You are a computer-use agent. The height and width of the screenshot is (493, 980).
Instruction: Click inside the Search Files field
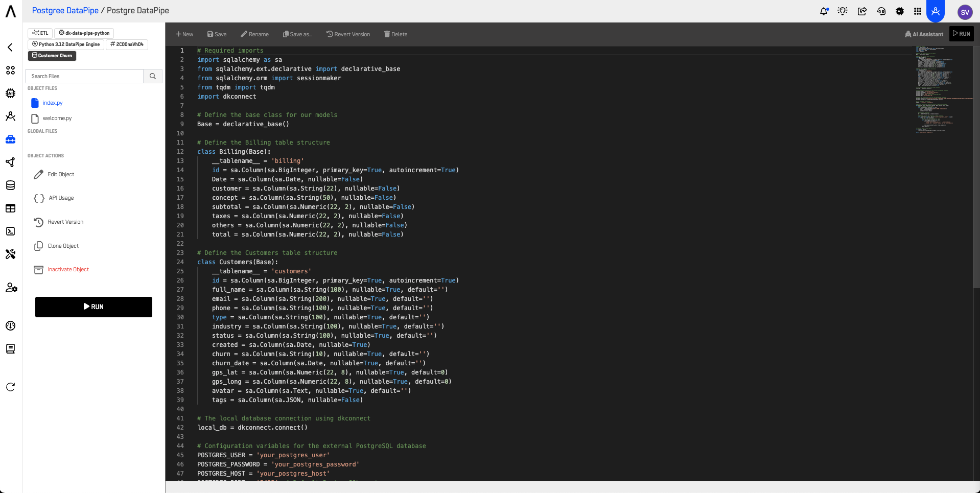(84, 76)
